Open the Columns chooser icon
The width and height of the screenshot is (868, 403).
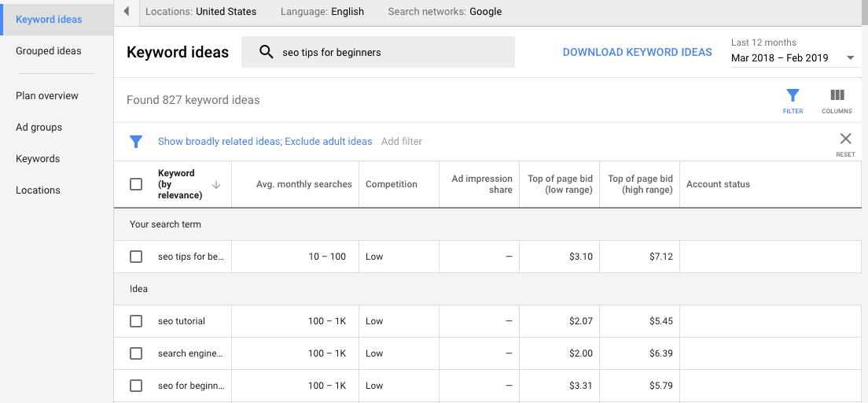pyautogui.click(x=837, y=96)
